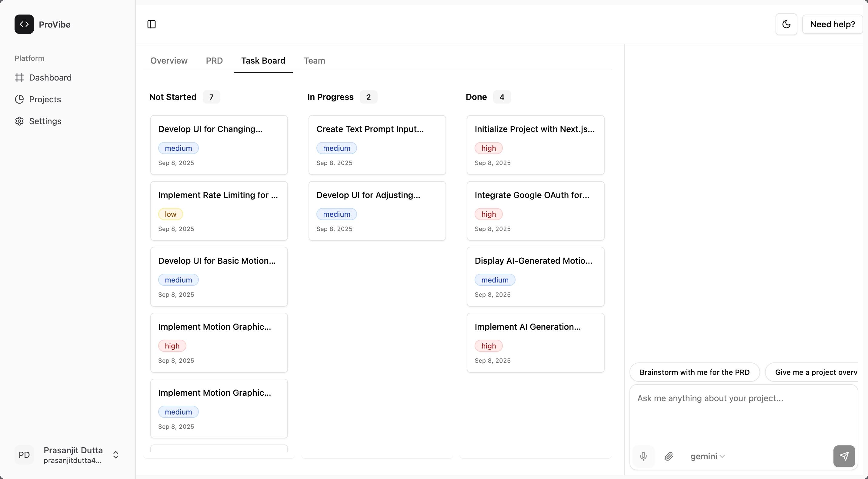Click the Projects pie chart icon
The height and width of the screenshot is (479, 868).
click(19, 99)
